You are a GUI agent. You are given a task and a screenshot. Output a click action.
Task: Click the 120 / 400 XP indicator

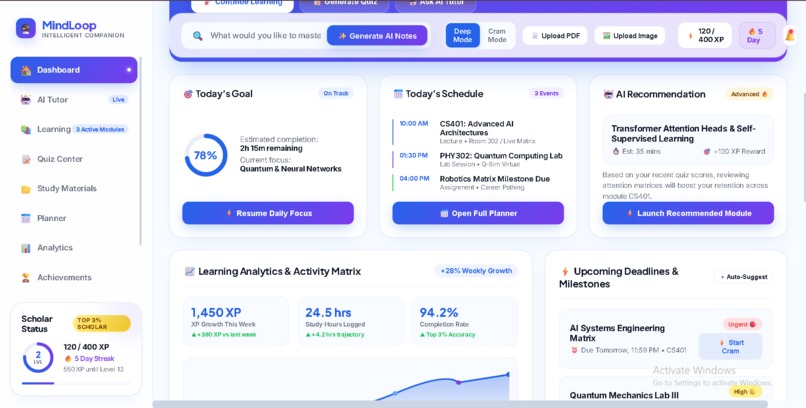(705, 35)
